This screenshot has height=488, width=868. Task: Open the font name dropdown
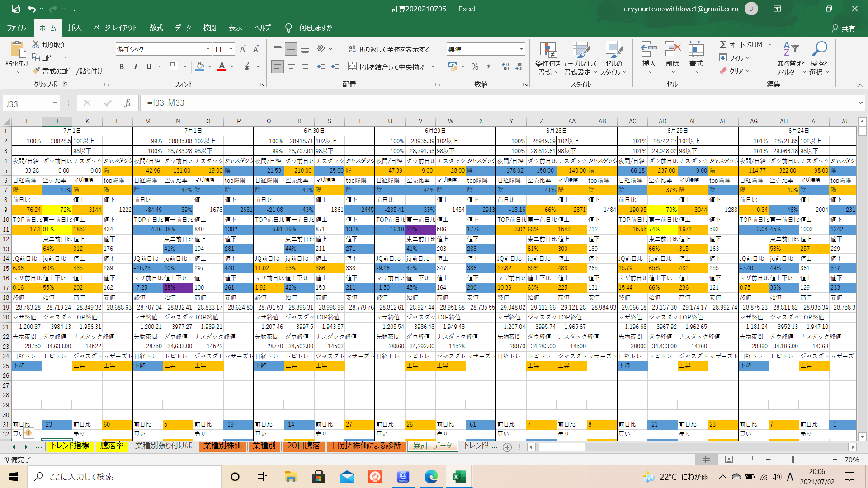click(x=208, y=49)
